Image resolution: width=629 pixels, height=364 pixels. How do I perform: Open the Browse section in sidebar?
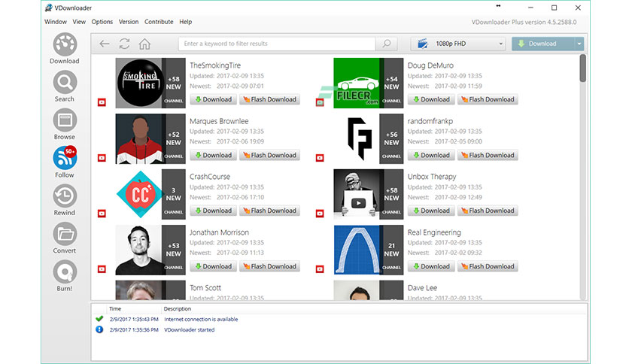tap(65, 124)
